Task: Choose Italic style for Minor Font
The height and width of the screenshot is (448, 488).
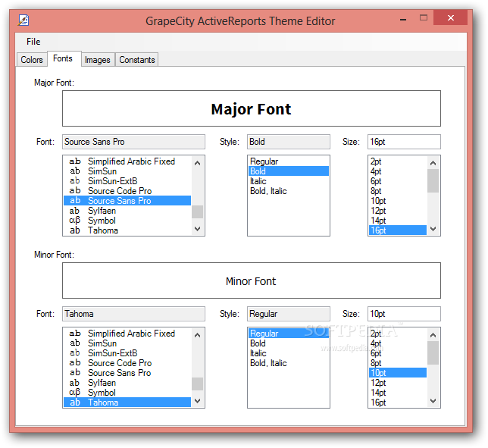Action: coord(289,353)
